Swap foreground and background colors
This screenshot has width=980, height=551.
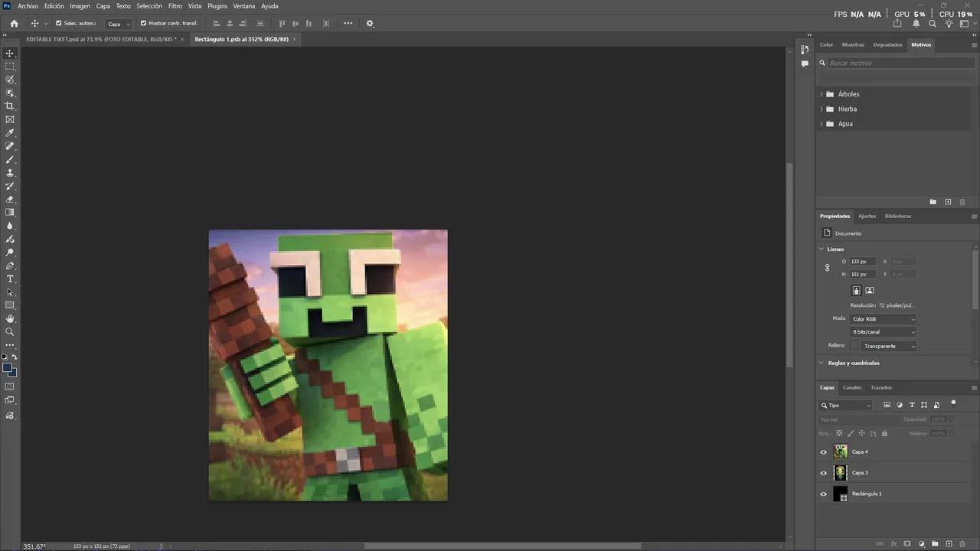(x=15, y=357)
